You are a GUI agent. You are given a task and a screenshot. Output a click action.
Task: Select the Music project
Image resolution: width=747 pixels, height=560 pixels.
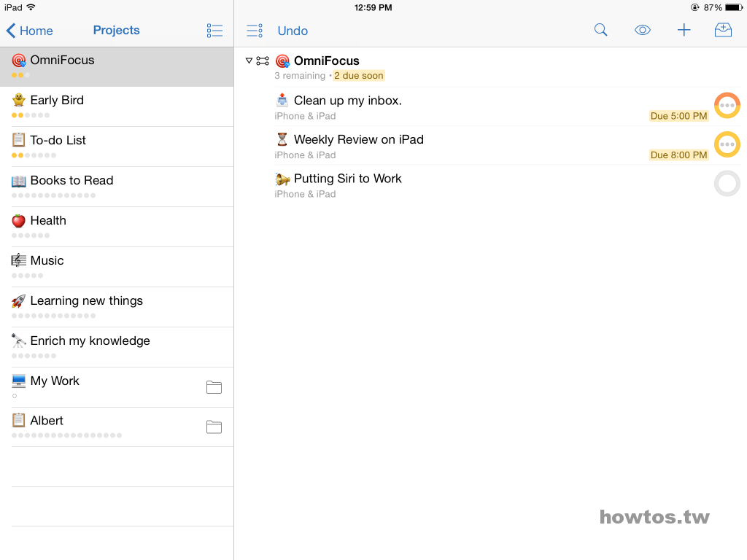click(117, 267)
